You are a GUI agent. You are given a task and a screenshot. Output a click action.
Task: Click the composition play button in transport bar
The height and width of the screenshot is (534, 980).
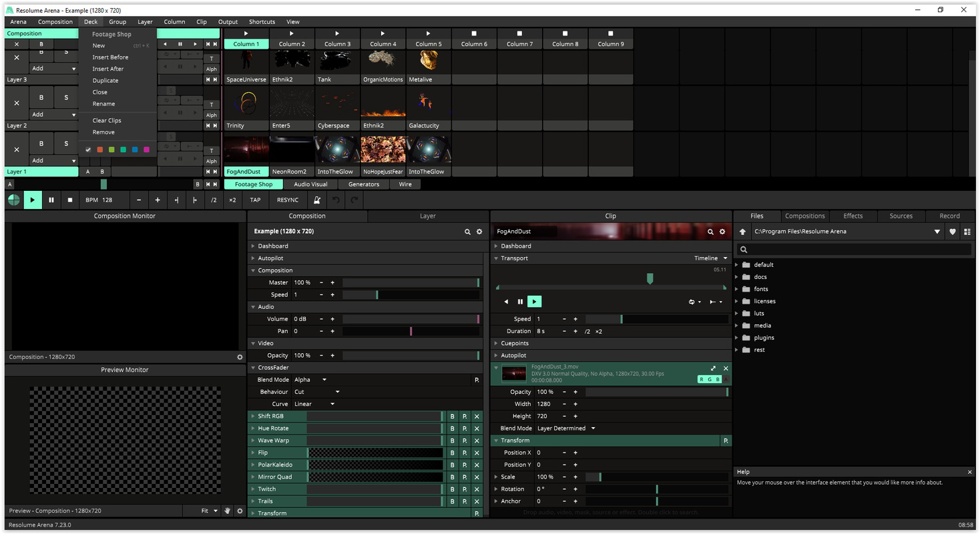pyautogui.click(x=32, y=200)
